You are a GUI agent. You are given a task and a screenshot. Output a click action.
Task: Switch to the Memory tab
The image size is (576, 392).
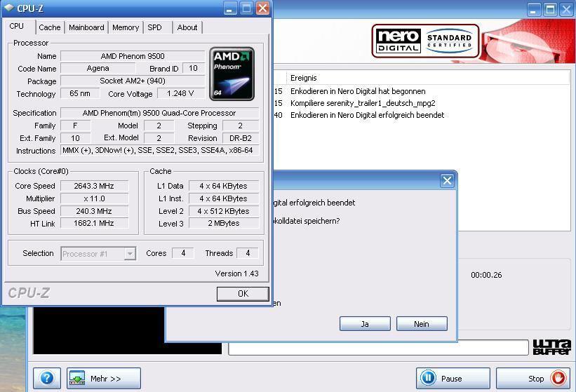point(126,27)
